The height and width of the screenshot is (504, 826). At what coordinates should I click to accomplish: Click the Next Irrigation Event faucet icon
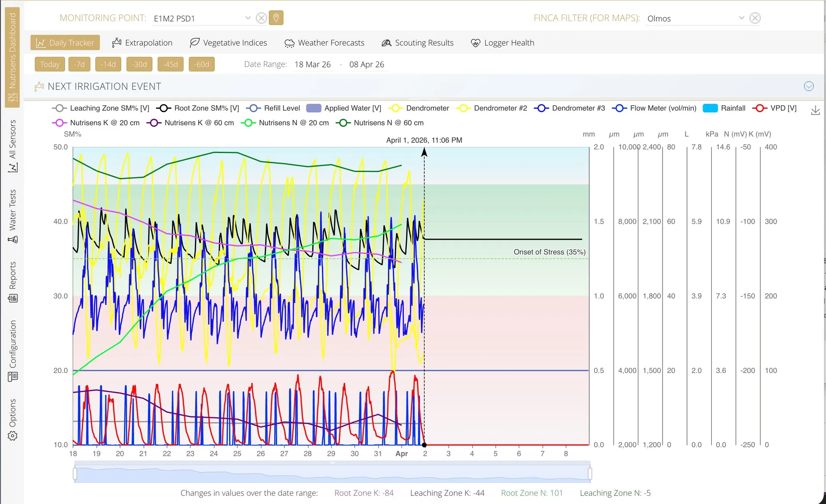pyautogui.click(x=39, y=86)
